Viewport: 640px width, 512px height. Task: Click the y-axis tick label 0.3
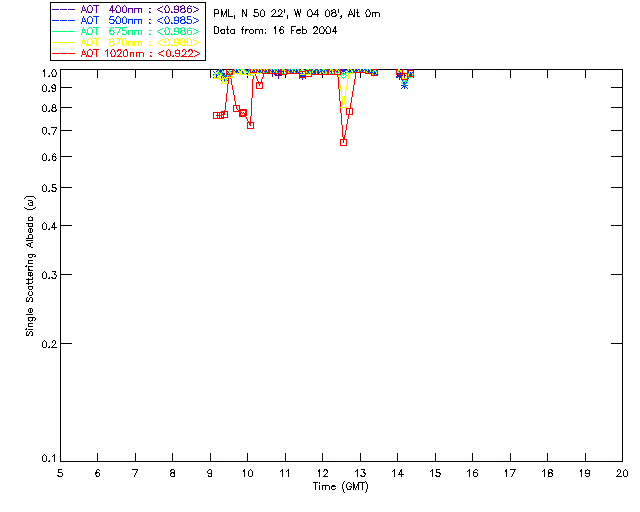click(49, 275)
